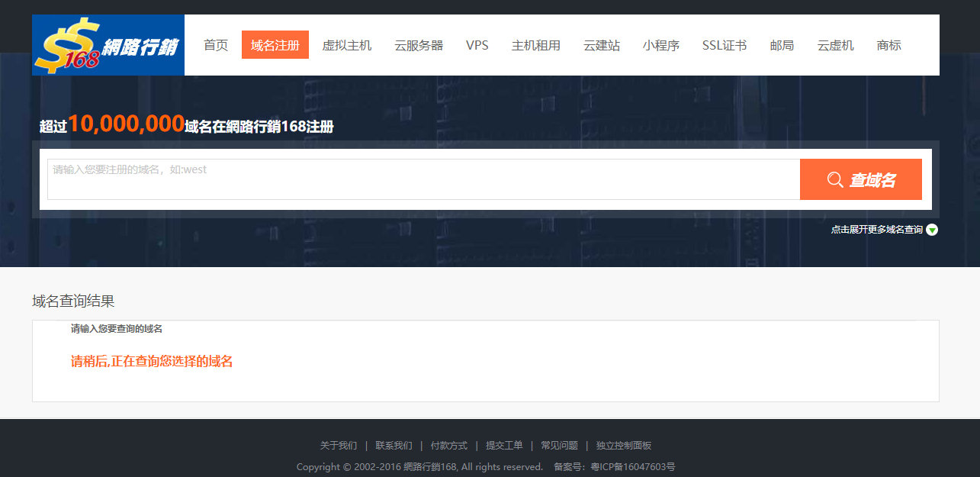
Task: Navigate to the VPS section
Action: (x=477, y=45)
